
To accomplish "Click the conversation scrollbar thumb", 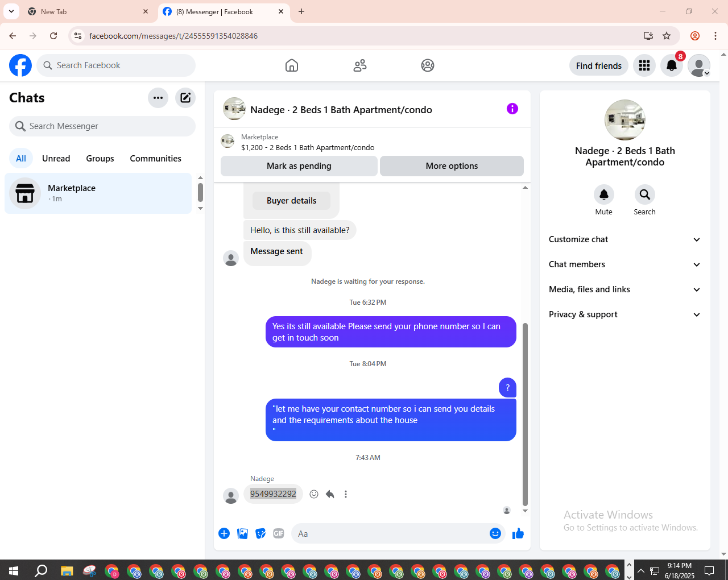I will tap(525, 414).
